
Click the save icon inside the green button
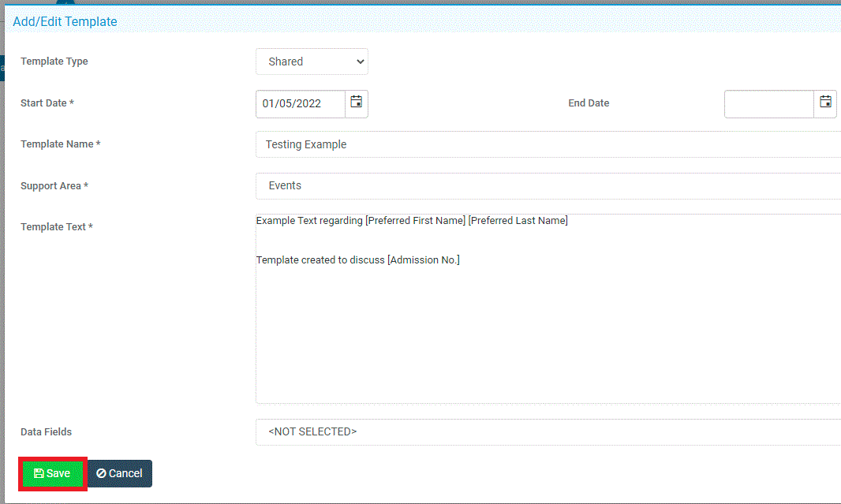40,473
